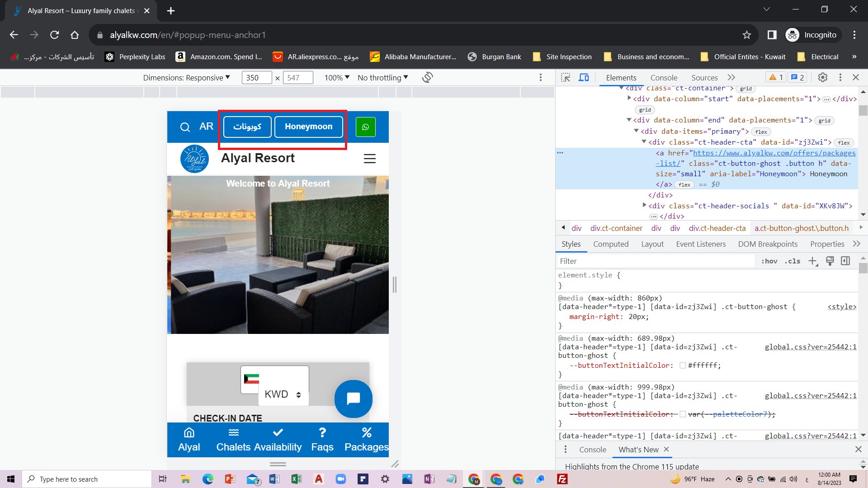Open the Dimensions: Responsive dropdown

pyautogui.click(x=187, y=78)
